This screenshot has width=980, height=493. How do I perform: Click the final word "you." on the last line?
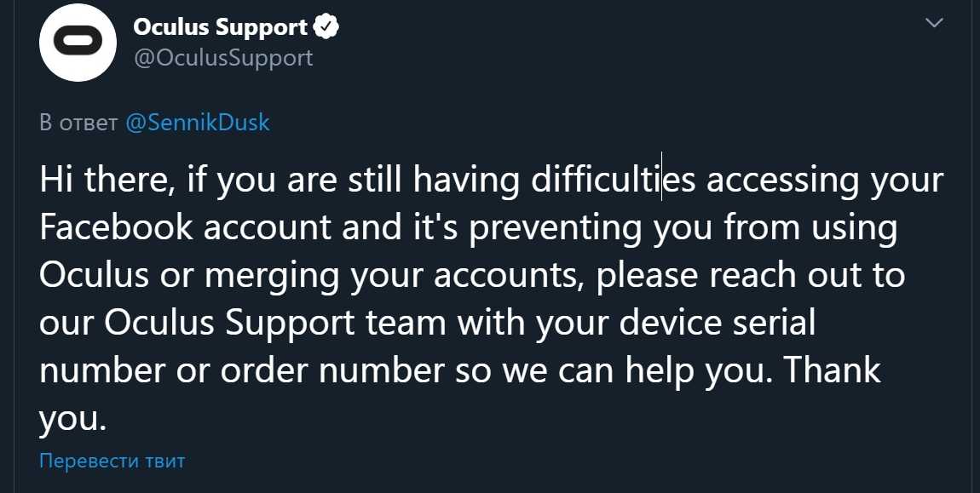(x=73, y=419)
